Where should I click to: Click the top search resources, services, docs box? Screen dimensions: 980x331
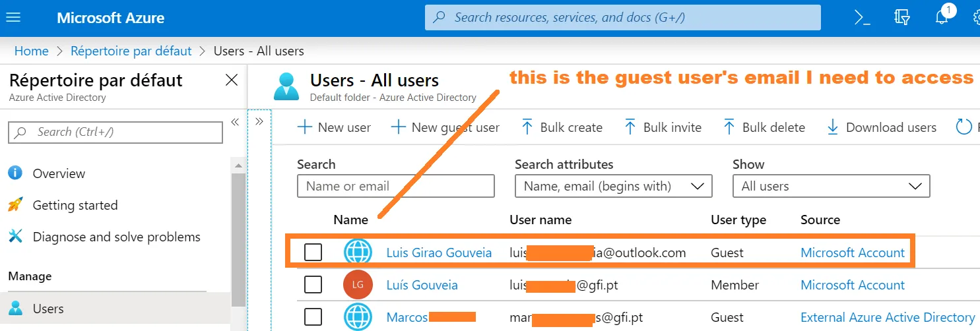623,18
